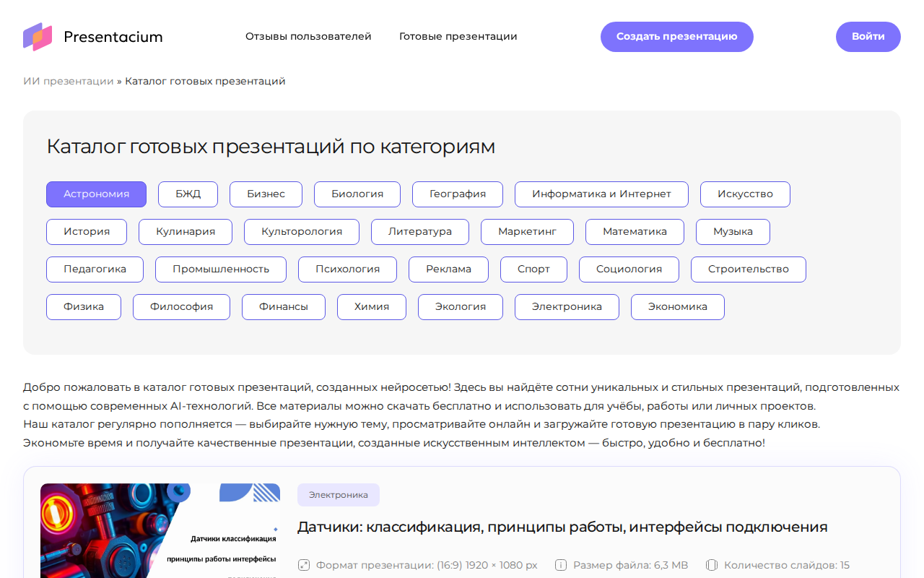Screen dimensions: 924x578
Task: Pick the Культурология category
Action: pos(302,232)
